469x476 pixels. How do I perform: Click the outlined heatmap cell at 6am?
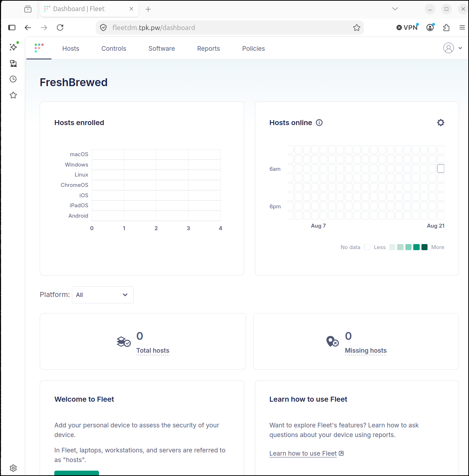[441, 168]
